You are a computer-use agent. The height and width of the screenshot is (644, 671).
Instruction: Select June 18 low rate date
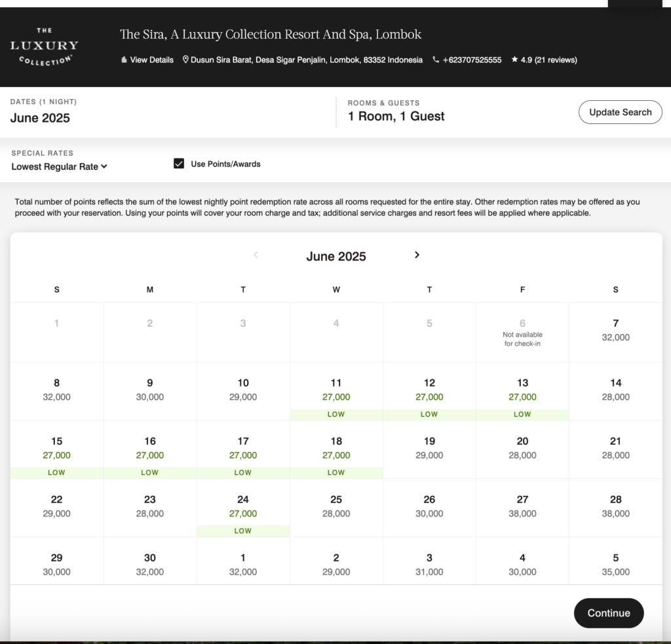click(336, 449)
